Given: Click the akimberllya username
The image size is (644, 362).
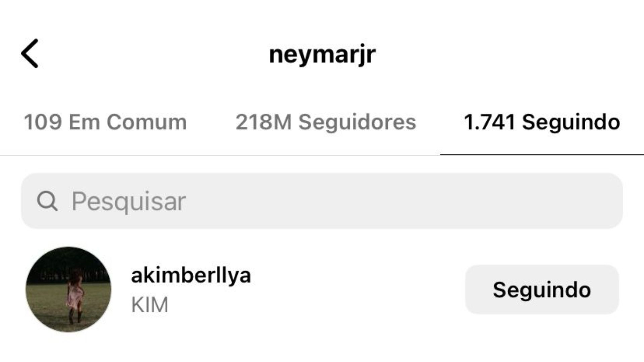Looking at the screenshot, I should [x=191, y=275].
